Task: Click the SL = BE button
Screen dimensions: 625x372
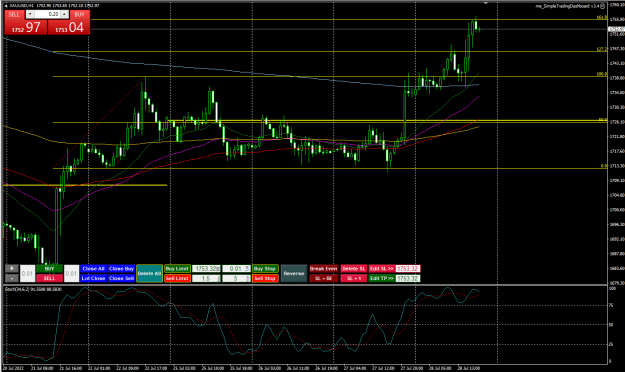Action: 324,278
